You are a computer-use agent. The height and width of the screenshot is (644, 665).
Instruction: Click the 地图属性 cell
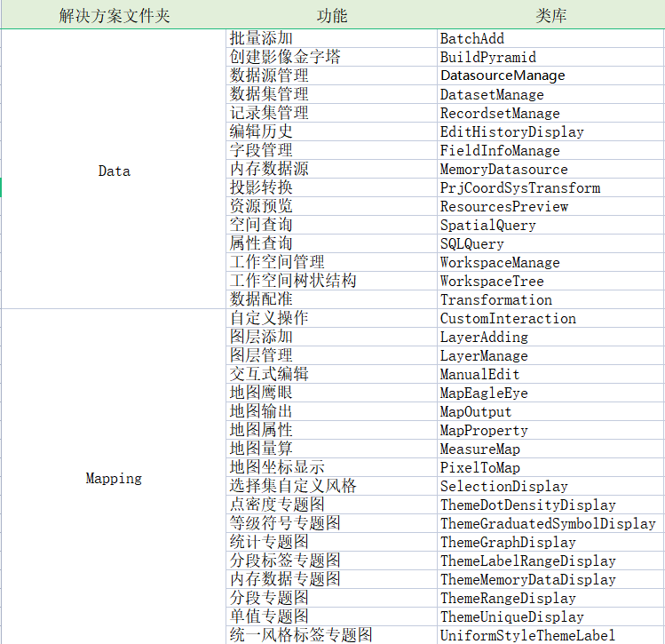point(332,431)
